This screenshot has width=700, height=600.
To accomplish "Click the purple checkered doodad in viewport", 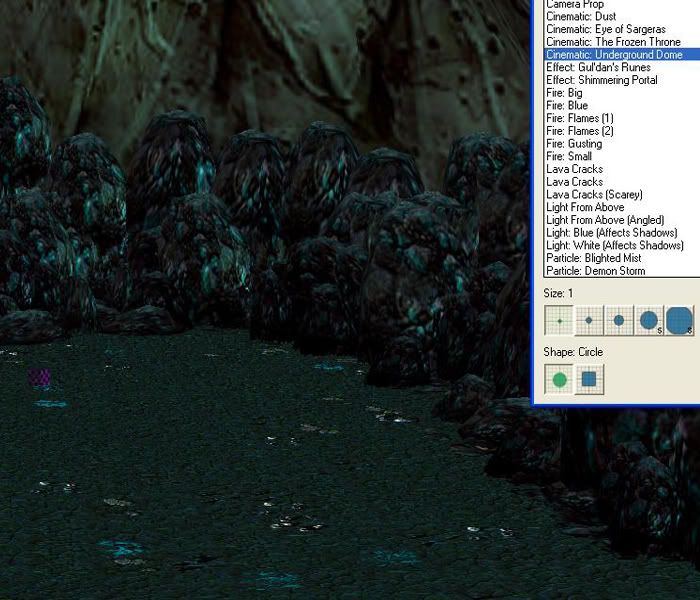I will pyautogui.click(x=39, y=377).
